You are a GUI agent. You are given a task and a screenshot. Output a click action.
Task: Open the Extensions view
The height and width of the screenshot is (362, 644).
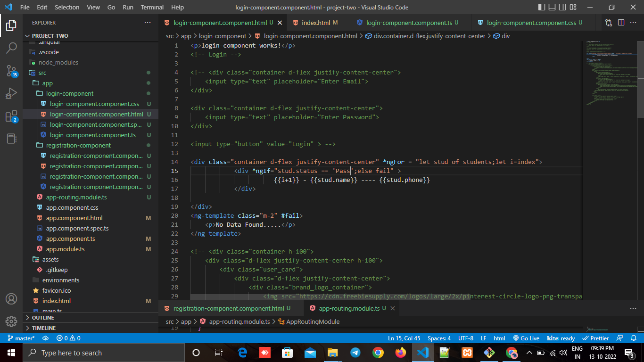(11, 116)
